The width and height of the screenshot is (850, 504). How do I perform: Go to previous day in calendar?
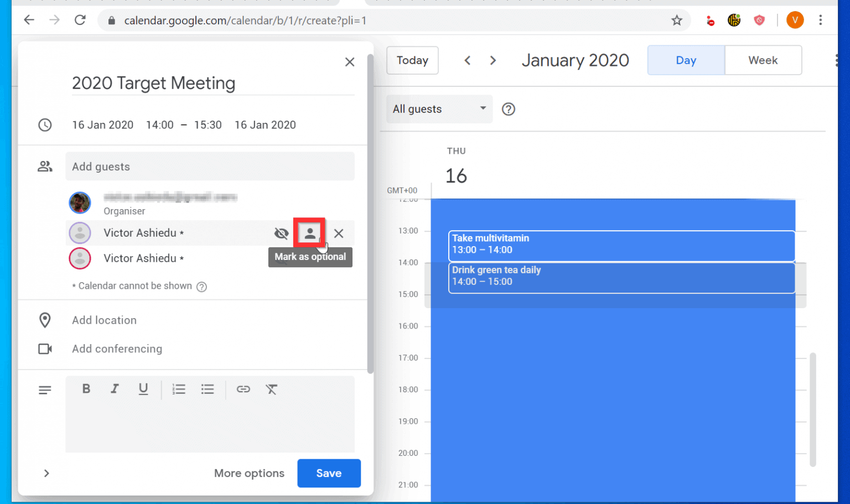468,60
